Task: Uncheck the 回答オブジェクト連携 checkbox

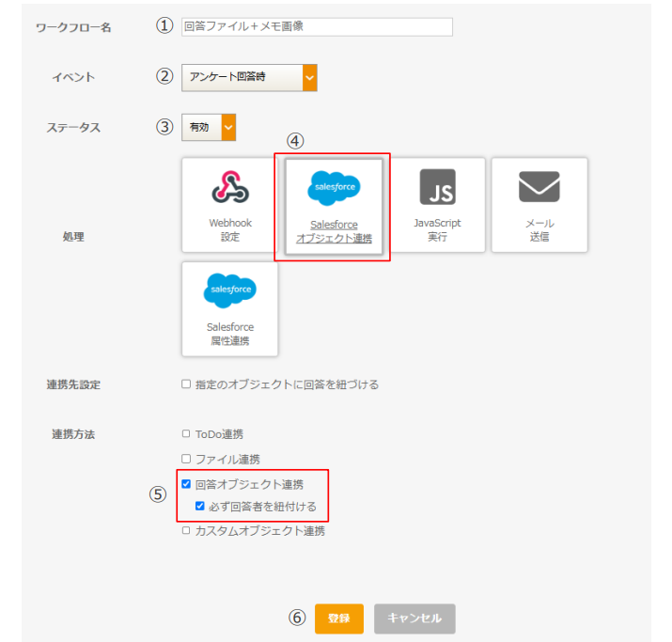Action: 186,484
